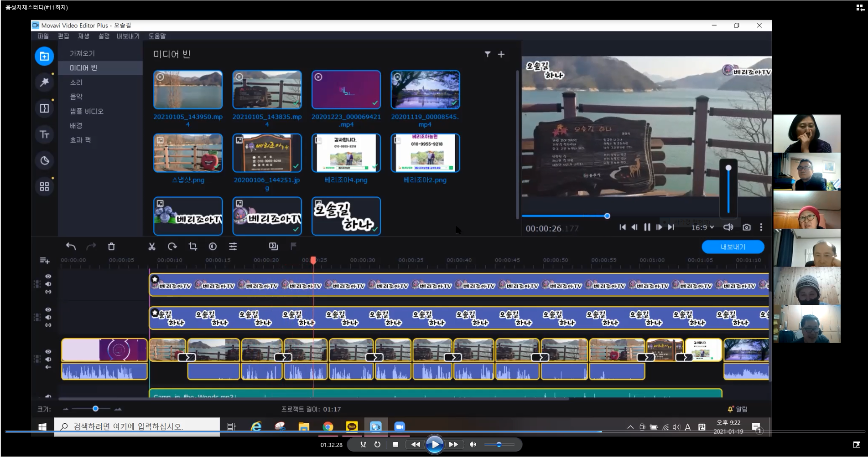Image resolution: width=868 pixels, height=457 pixels.
Task: Select 스냅샷.png thumbnail in media bin
Action: tap(188, 153)
